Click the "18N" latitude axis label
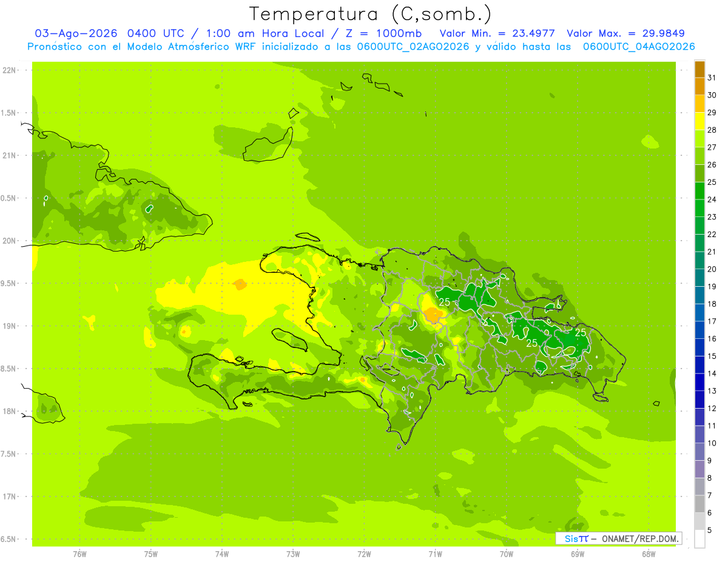Viewport: 728px width, 562px height. 10,412
